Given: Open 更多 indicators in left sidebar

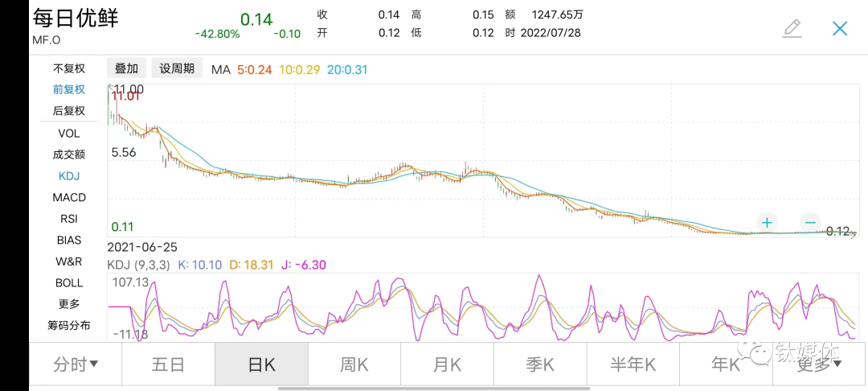Looking at the screenshot, I should pos(69,304).
